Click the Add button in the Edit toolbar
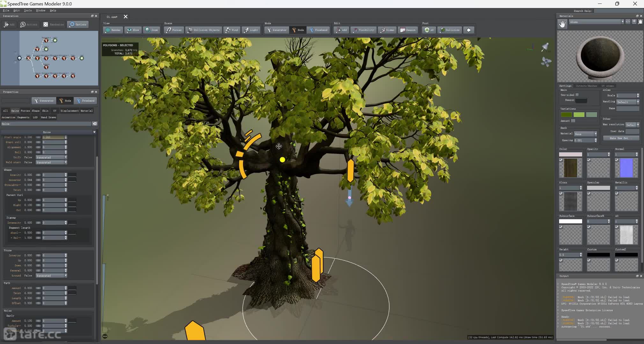 point(341,30)
